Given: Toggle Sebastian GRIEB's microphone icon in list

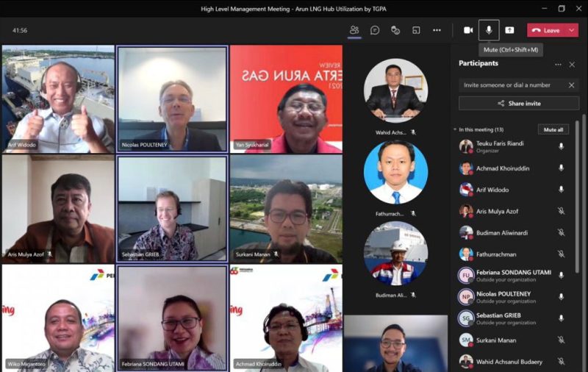Looking at the screenshot, I should [x=561, y=318].
